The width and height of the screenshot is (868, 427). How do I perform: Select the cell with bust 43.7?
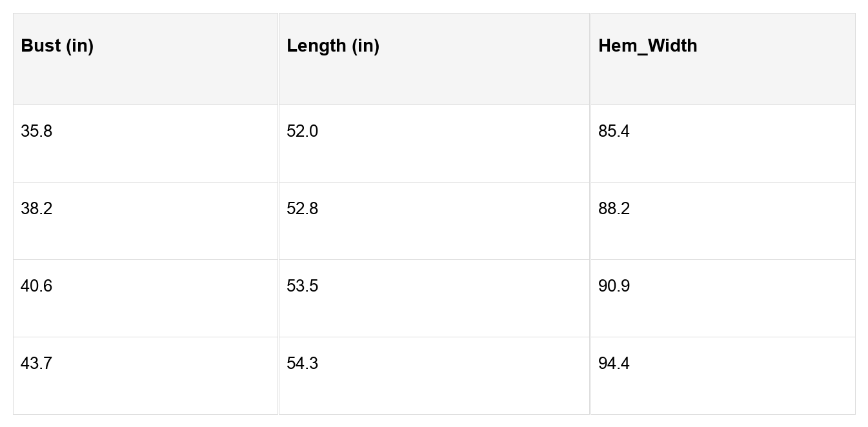[36, 364]
